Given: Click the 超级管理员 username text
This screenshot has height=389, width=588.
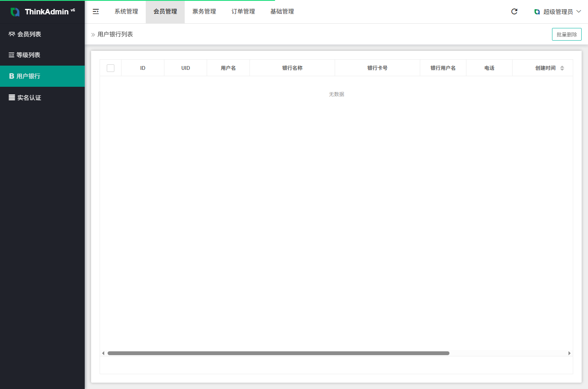Looking at the screenshot, I should click(558, 12).
